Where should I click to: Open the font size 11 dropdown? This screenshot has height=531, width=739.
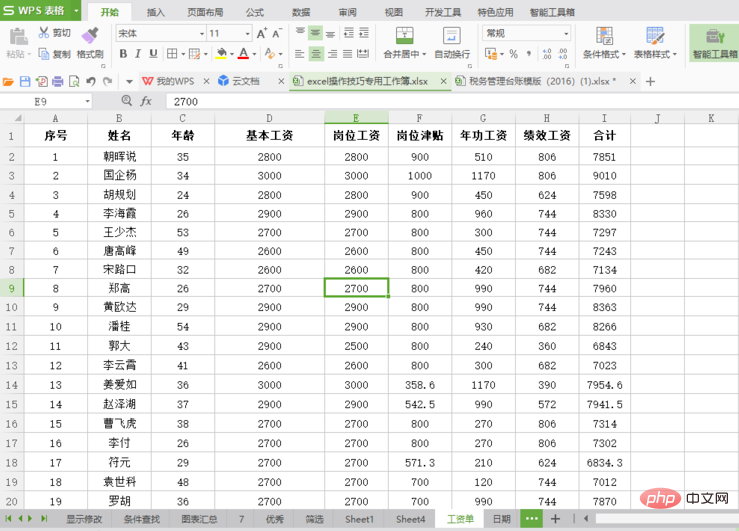(x=247, y=33)
